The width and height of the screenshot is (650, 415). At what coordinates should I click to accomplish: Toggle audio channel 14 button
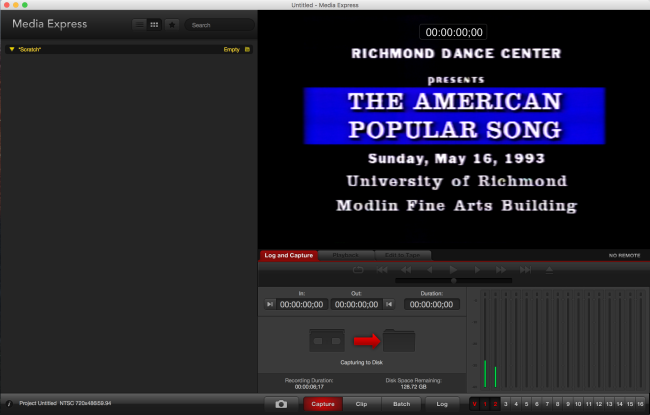(x=620, y=404)
